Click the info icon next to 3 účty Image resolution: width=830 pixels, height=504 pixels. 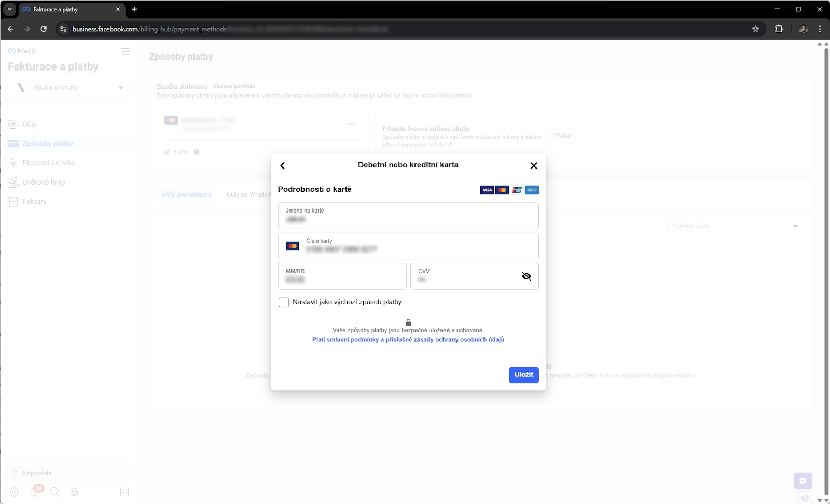(197, 152)
